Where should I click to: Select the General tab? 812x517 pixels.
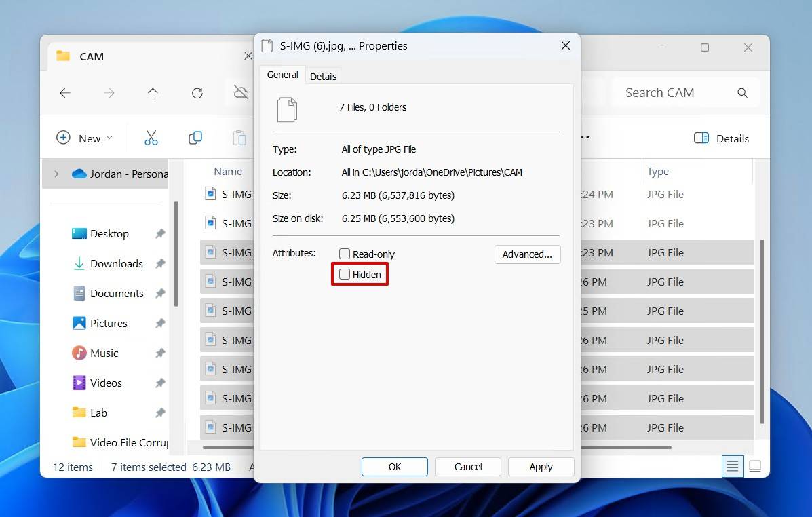point(282,75)
